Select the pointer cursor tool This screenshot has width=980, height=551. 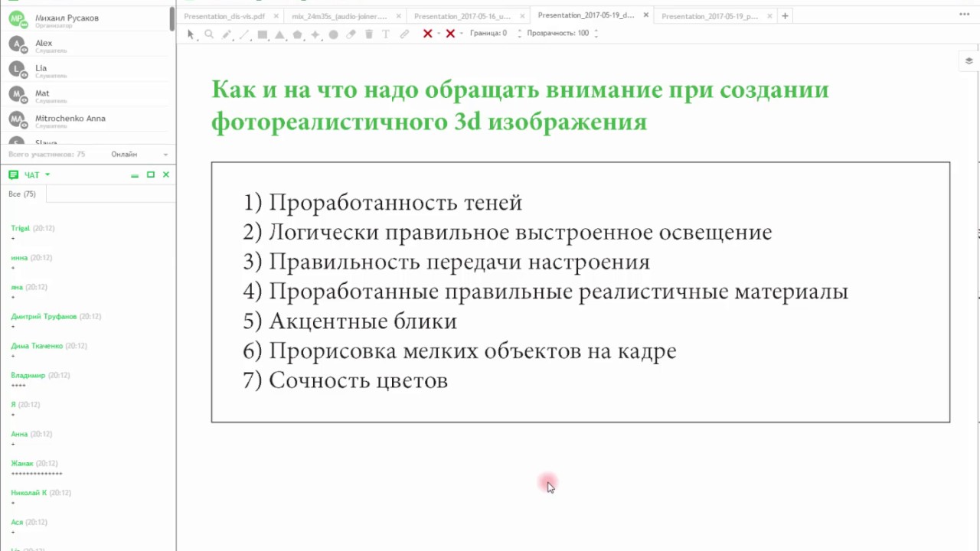[191, 34]
